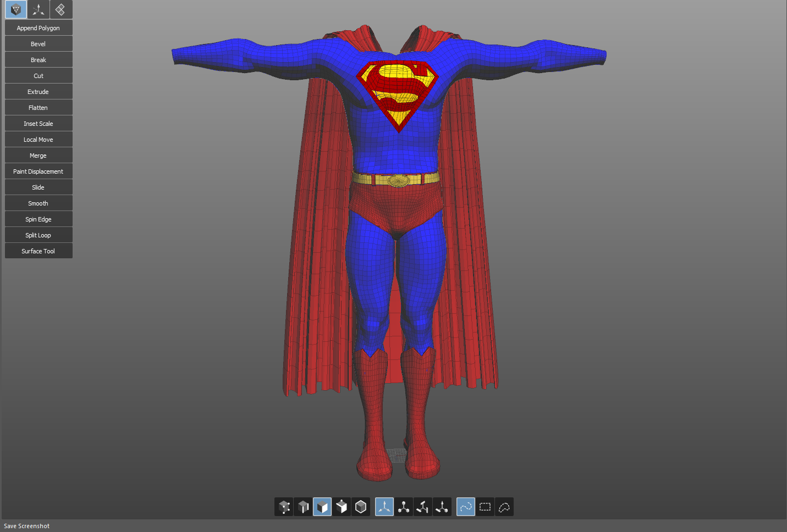Activate the Cut tool
Image resolution: width=787 pixels, height=532 pixels.
click(x=38, y=76)
